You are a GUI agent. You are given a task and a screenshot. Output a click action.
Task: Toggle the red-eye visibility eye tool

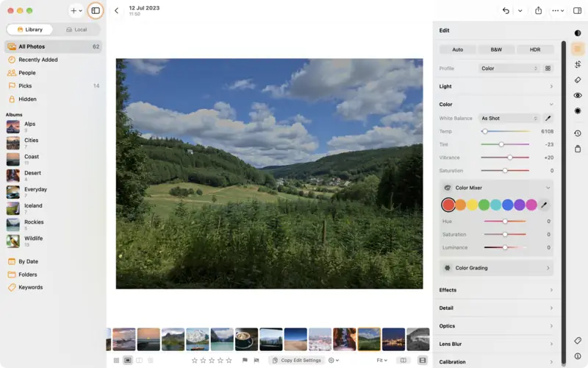[x=578, y=95]
